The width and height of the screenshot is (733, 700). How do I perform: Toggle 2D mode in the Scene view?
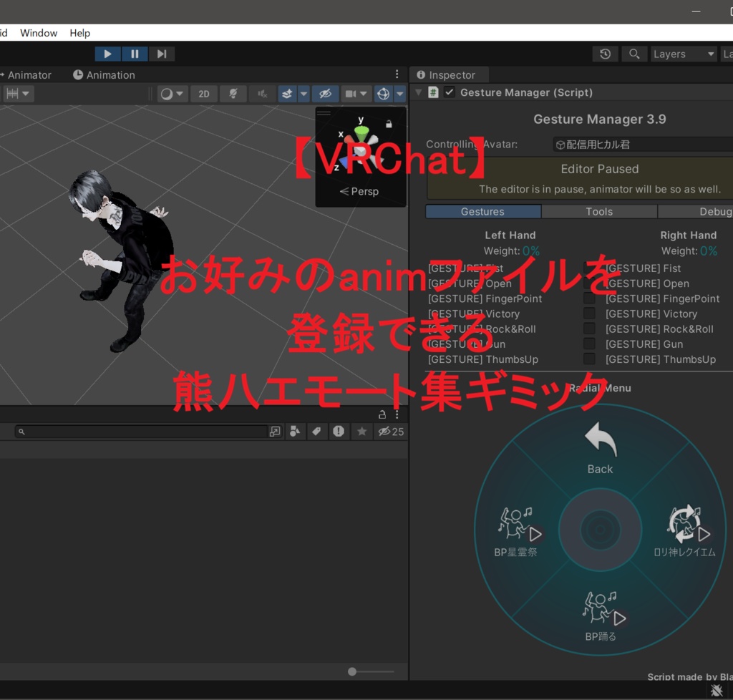pyautogui.click(x=203, y=93)
